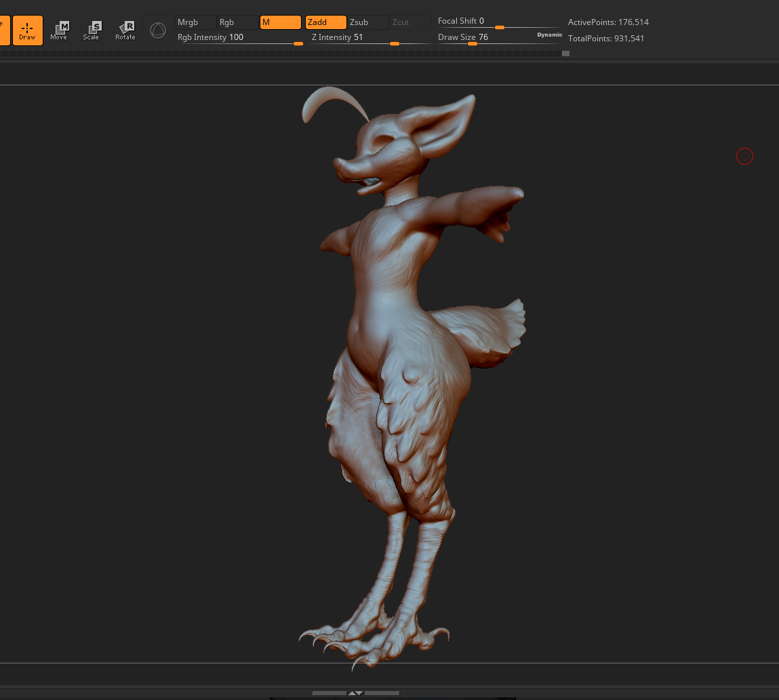Switch on Zsub sculpting mode
The width and height of the screenshot is (779, 700).
367,22
